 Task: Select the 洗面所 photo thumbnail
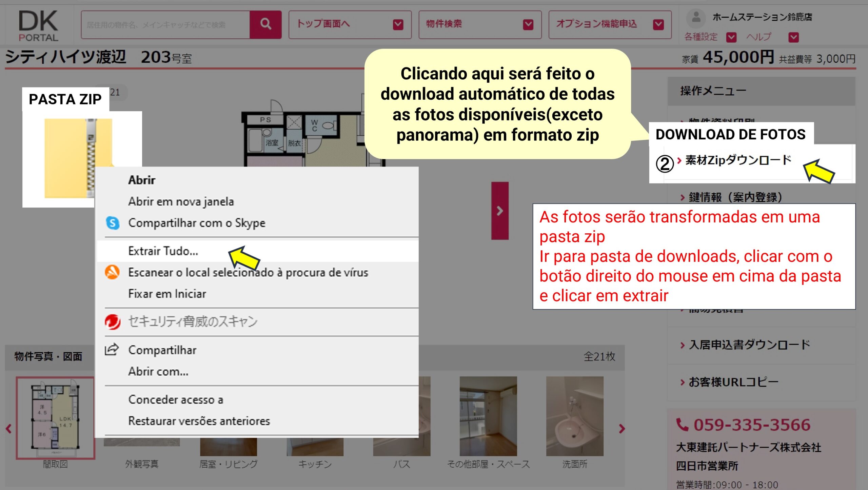click(x=574, y=416)
